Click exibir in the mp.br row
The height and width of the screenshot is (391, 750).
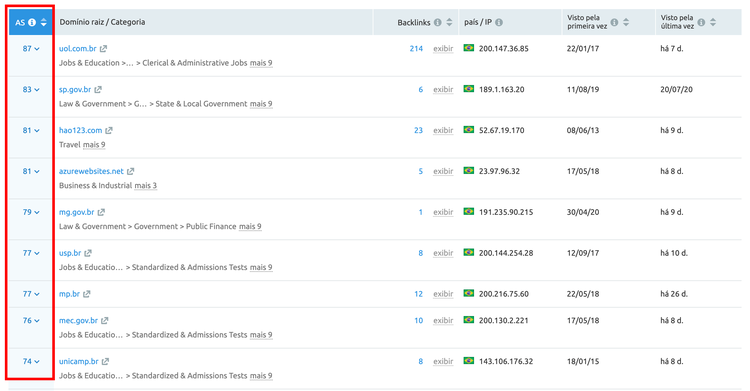coord(443,294)
